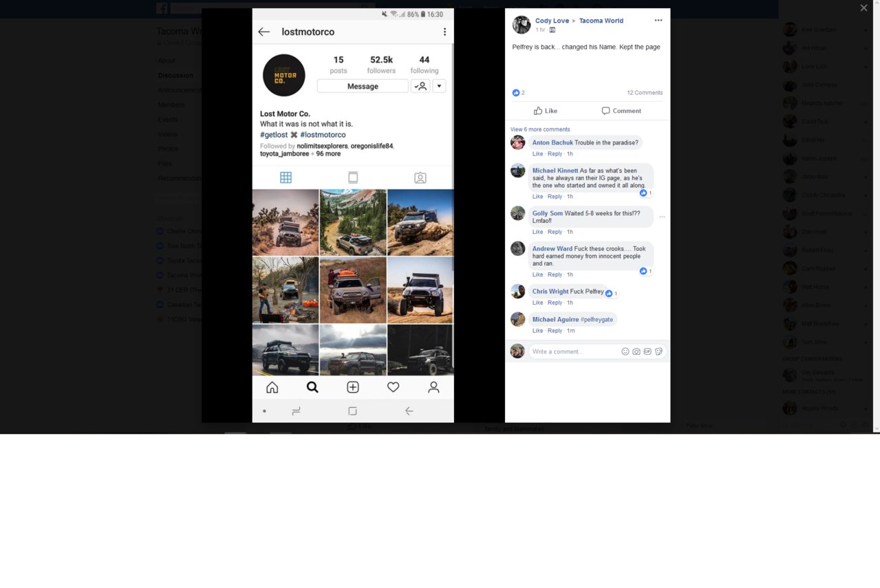The height and width of the screenshot is (588, 880).
Task: View reactions on Michael Kinnett's comment
Action: point(645,193)
